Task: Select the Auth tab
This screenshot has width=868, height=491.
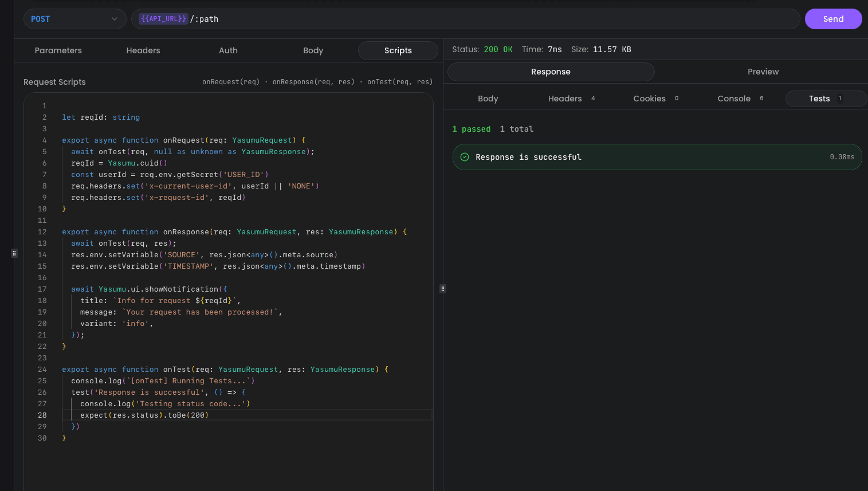Action: pos(228,50)
